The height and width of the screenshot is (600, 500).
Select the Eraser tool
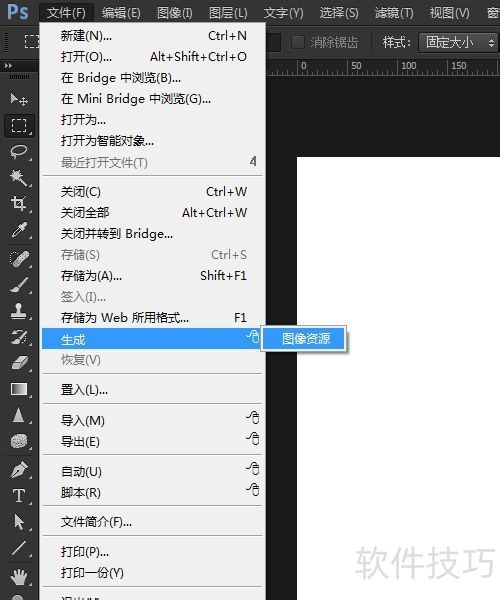[x=19, y=363]
